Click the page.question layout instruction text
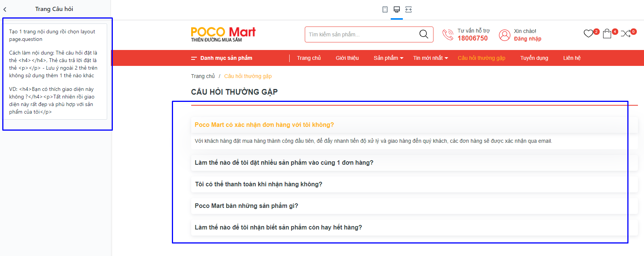 point(52,35)
